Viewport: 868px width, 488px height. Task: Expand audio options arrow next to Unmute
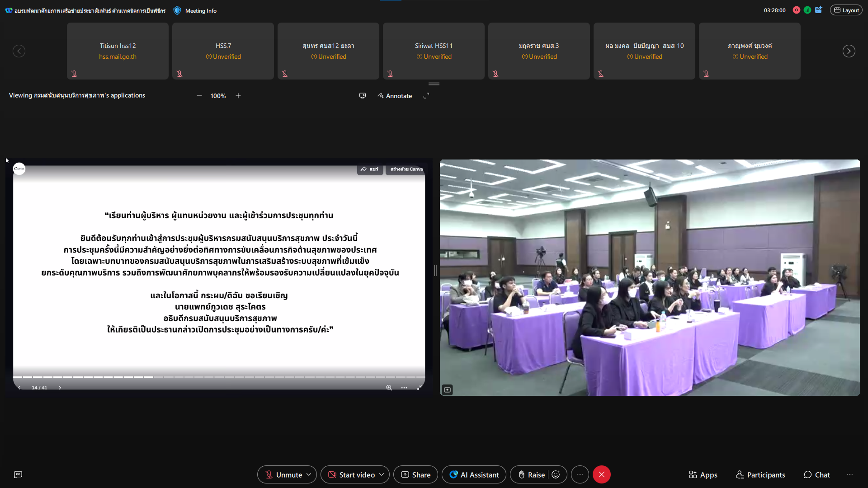[x=309, y=474]
